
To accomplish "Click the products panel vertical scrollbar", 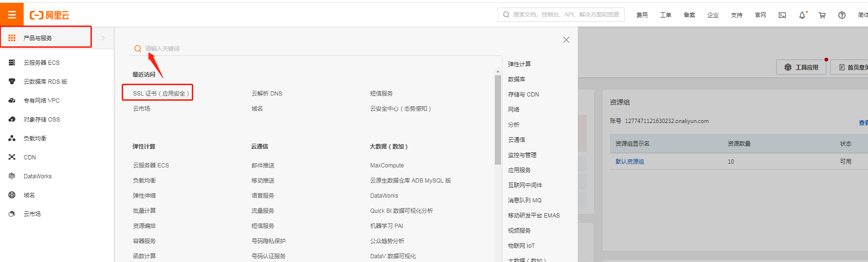I will (x=498, y=120).
